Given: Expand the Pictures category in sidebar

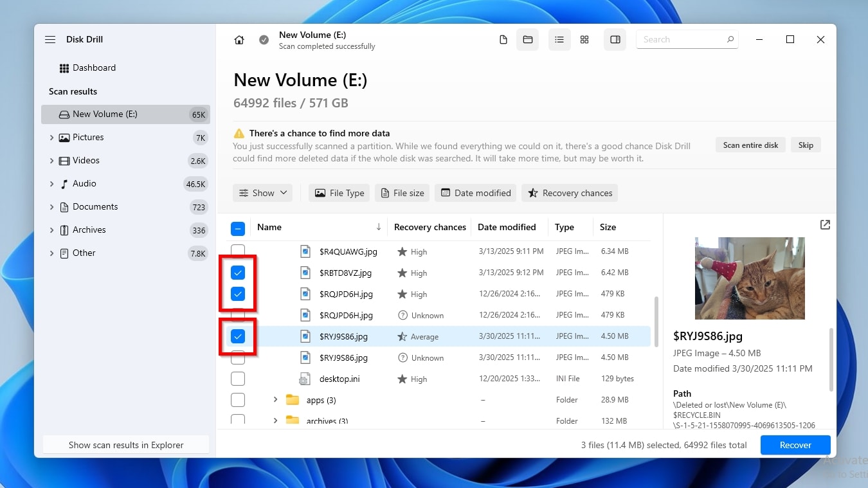Looking at the screenshot, I should (52, 137).
